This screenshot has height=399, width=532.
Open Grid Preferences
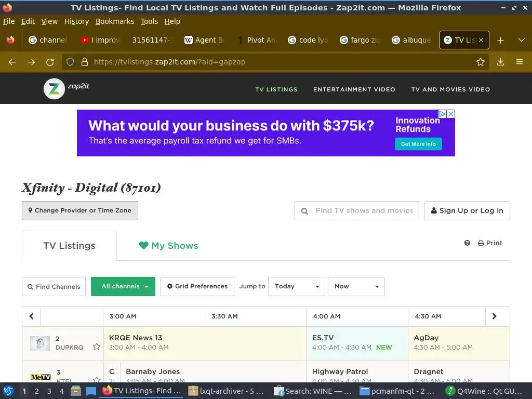[197, 286]
